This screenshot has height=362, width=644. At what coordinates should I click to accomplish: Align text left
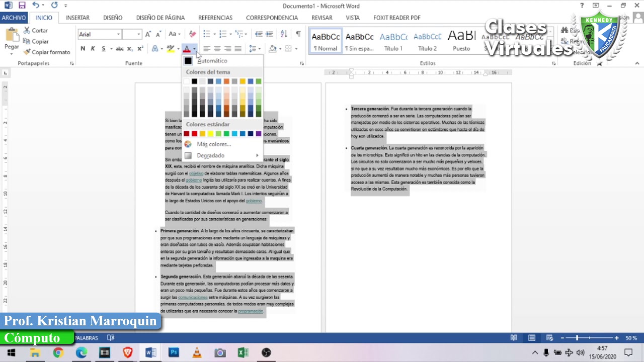click(x=207, y=49)
